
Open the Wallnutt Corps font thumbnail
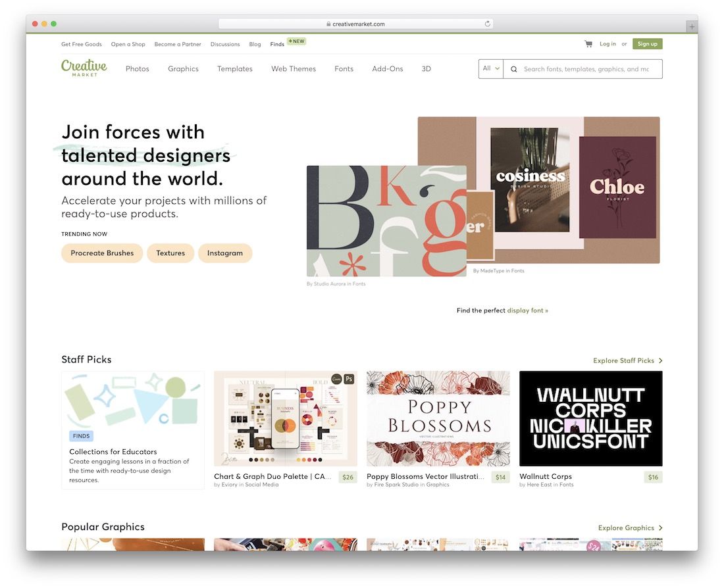pyautogui.click(x=590, y=418)
